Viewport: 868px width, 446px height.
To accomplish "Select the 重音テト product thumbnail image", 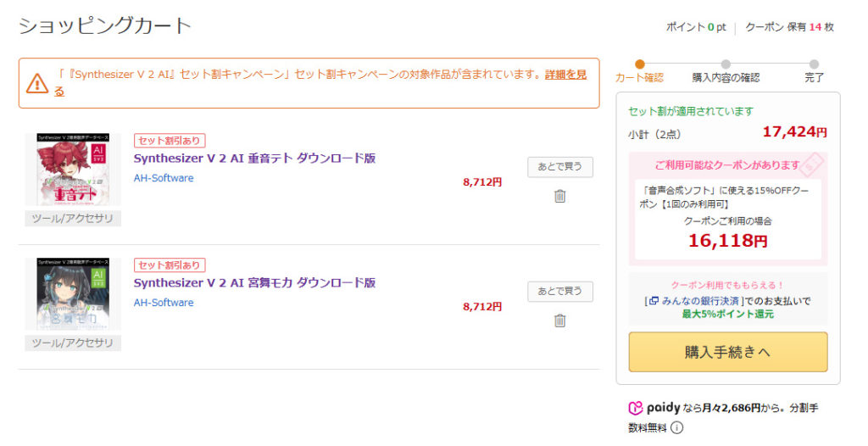I will point(73,170).
